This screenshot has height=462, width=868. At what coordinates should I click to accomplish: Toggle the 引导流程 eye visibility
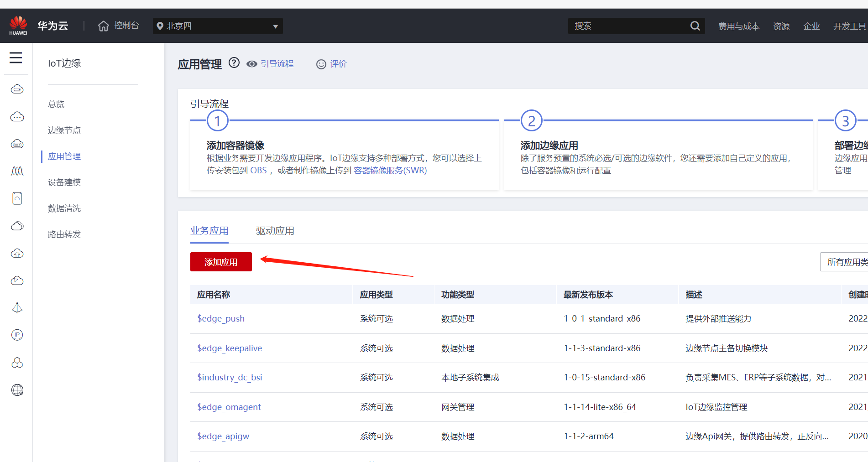tap(252, 64)
